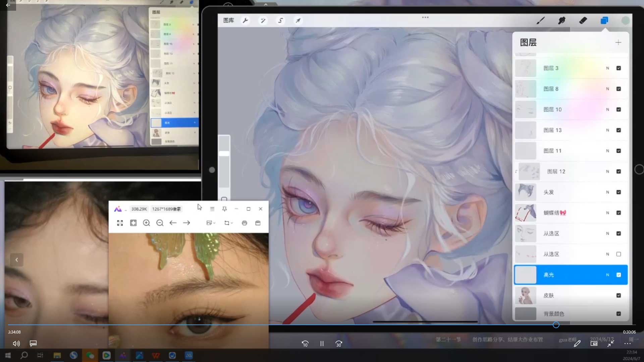Open the adjustments magic wand menu
This screenshot has height=362, width=644.
pyautogui.click(x=263, y=20)
